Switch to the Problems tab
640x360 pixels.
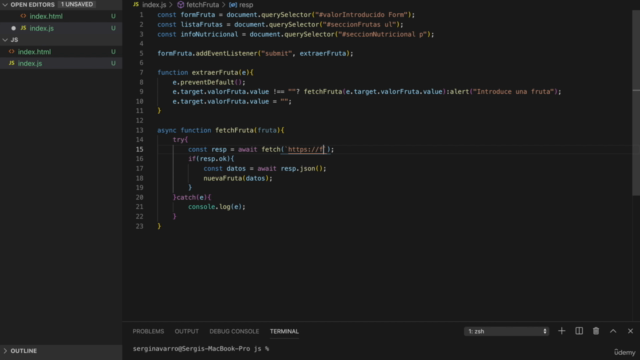tap(148, 331)
